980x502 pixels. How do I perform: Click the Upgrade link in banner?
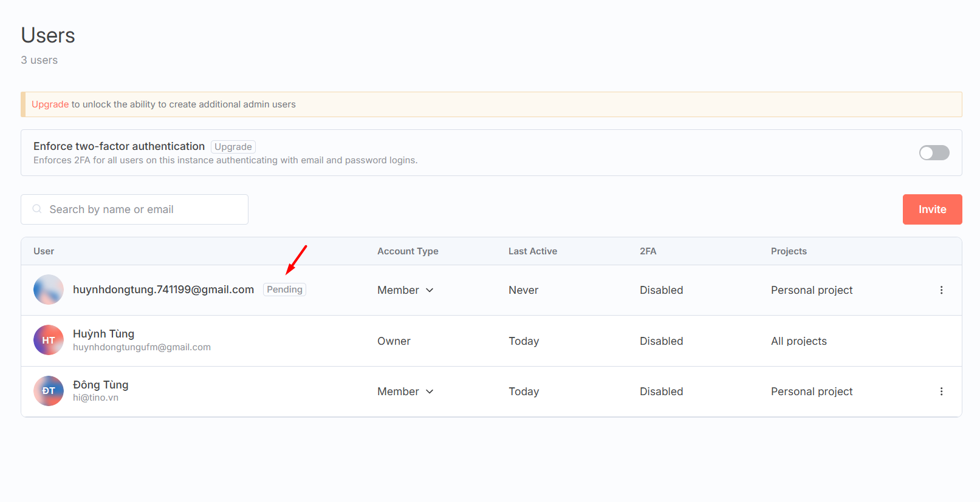tap(50, 104)
